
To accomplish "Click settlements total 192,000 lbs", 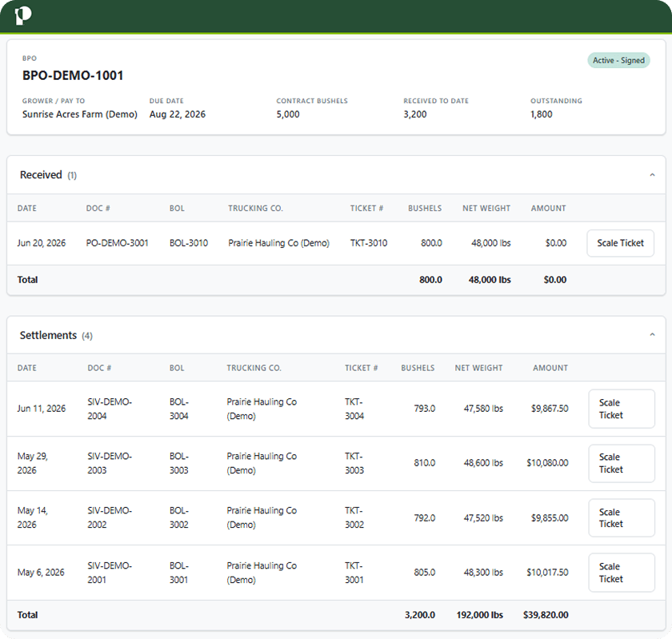I will point(479,615).
